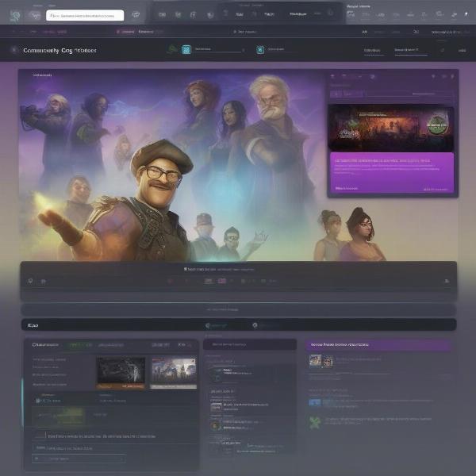
Task: Open the underlined tab left of the blue-underlined tab
Action: click(373, 51)
